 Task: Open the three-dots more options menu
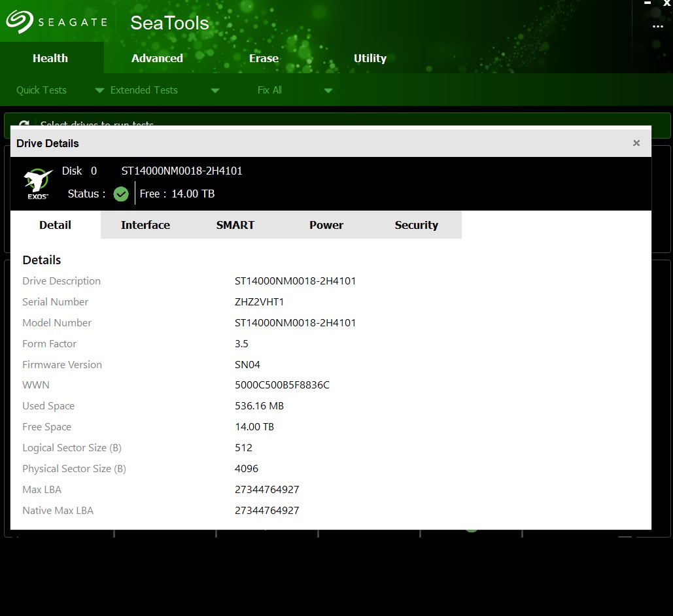click(657, 27)
